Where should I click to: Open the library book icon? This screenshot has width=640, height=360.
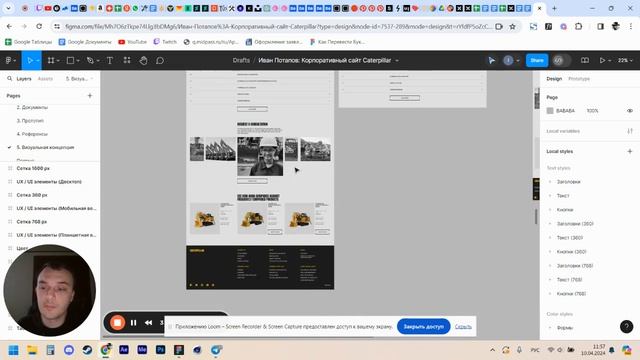584,60
